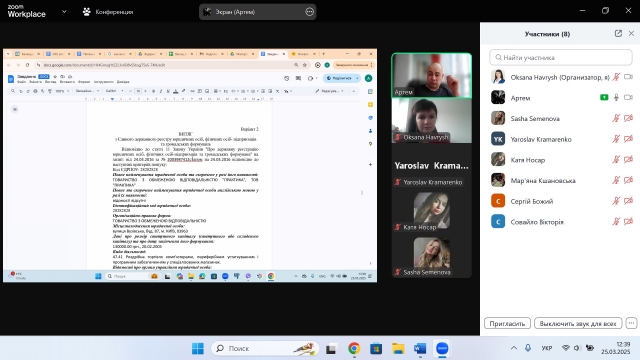The width and height of the screenshot is (640, 360).
Task: Open more options next to mute all
Action: pos(631,323)
